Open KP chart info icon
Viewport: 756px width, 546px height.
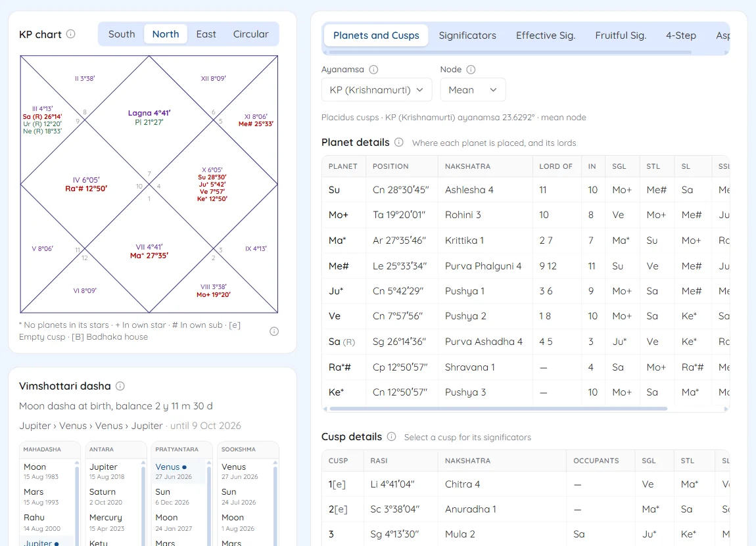(x=71, y=34)
